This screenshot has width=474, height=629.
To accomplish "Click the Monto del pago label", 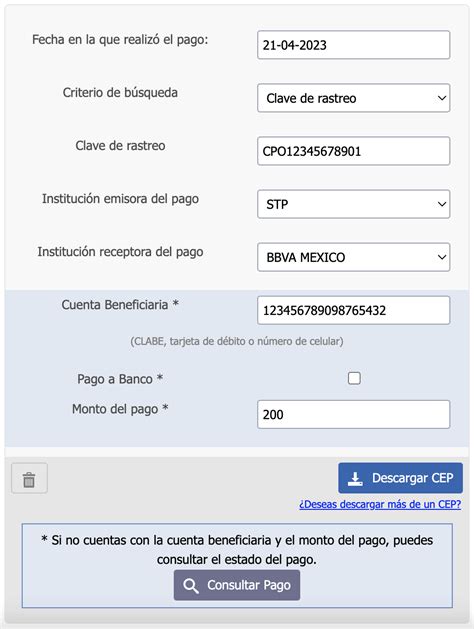I will (x=120, y=409).
